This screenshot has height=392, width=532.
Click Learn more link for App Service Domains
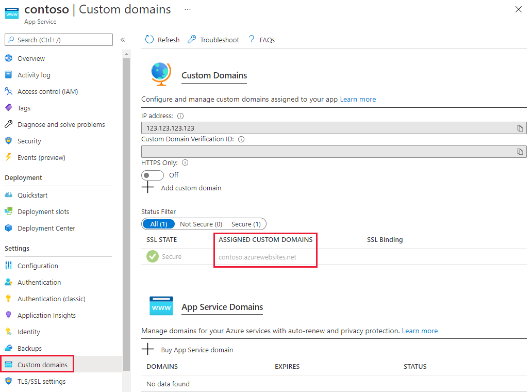[420, 331]
